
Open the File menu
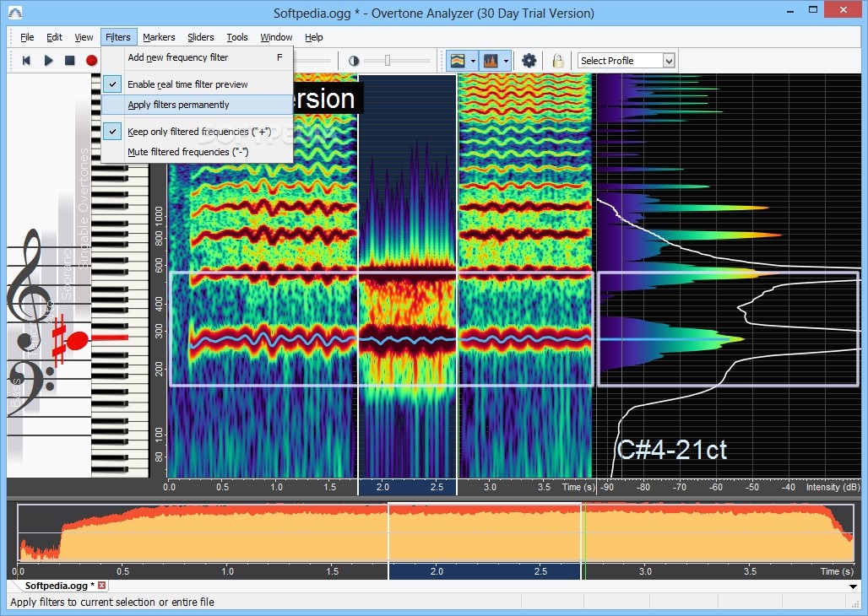[26, 37]
